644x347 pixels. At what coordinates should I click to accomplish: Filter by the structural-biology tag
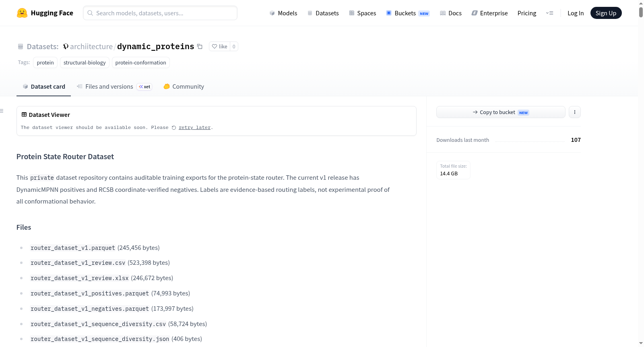[85, 62]
